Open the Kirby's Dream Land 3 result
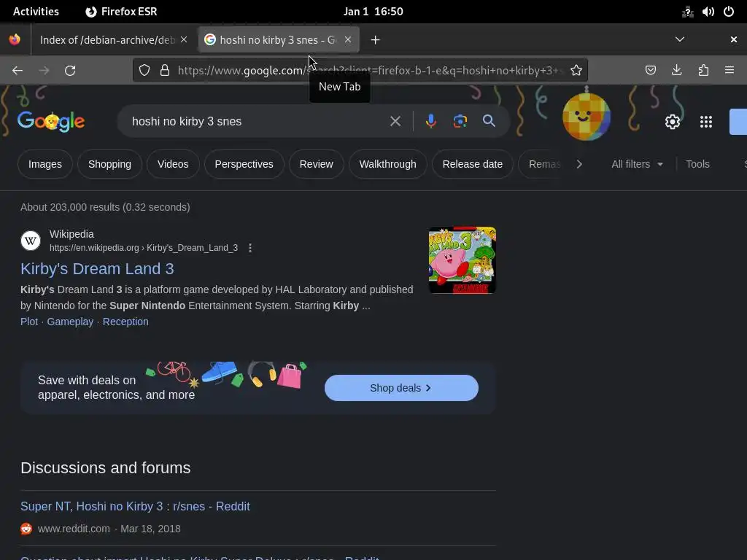Image resolution: width=747 pixels, height=560 pixels. click(x=97, y=269)
